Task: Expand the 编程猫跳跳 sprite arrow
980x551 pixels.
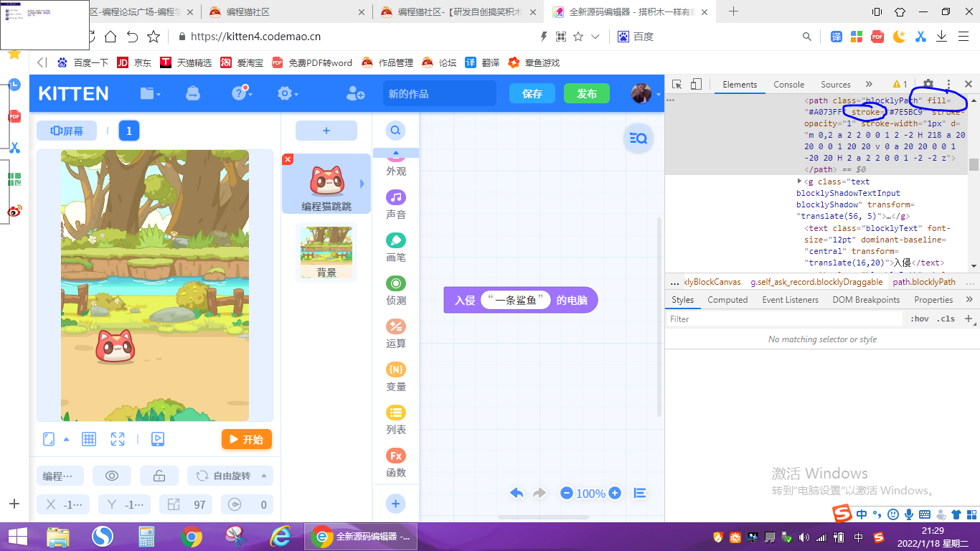Action: coord(362,184)
